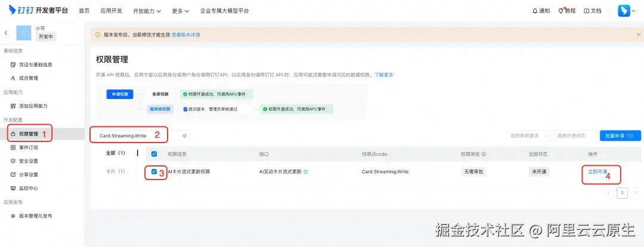Viewport: 644px width, 247px height.
Task: Click the 需审核权限 label
Action: click(160, 109)
